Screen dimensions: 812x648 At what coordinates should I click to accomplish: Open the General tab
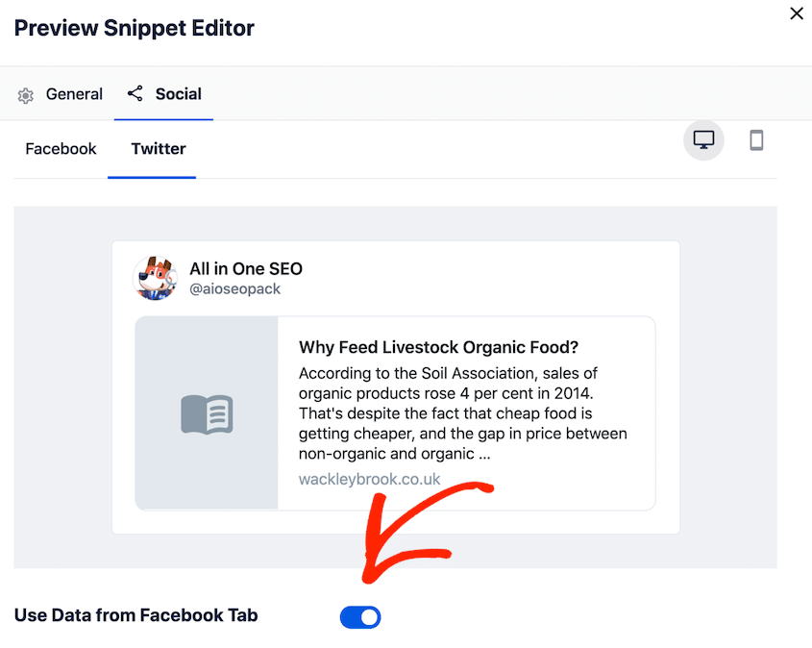pyautogui.click(x=74, y=94)
